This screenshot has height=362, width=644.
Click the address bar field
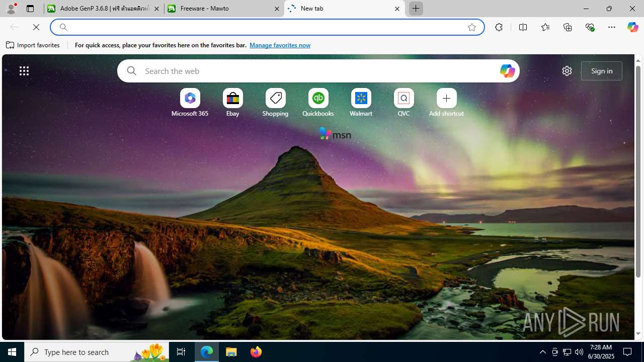[267, 27]
